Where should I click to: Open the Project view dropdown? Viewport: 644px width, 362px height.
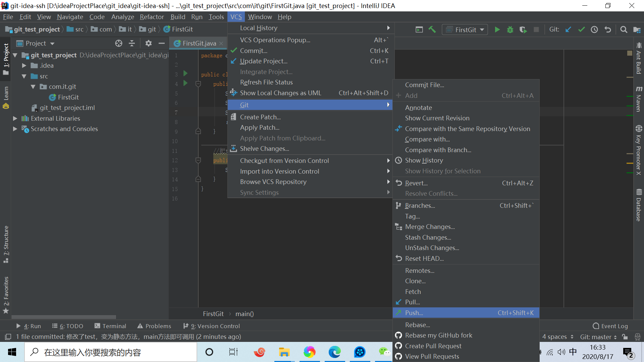[36, 43]
